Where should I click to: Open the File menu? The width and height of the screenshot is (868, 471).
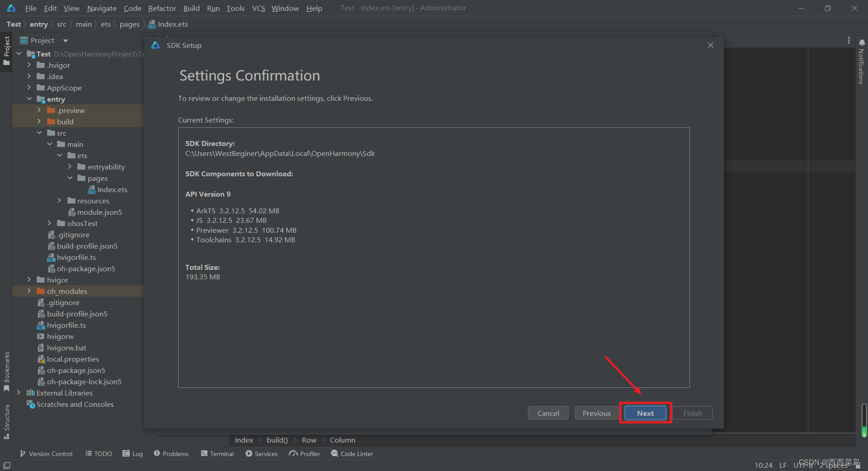31,8
